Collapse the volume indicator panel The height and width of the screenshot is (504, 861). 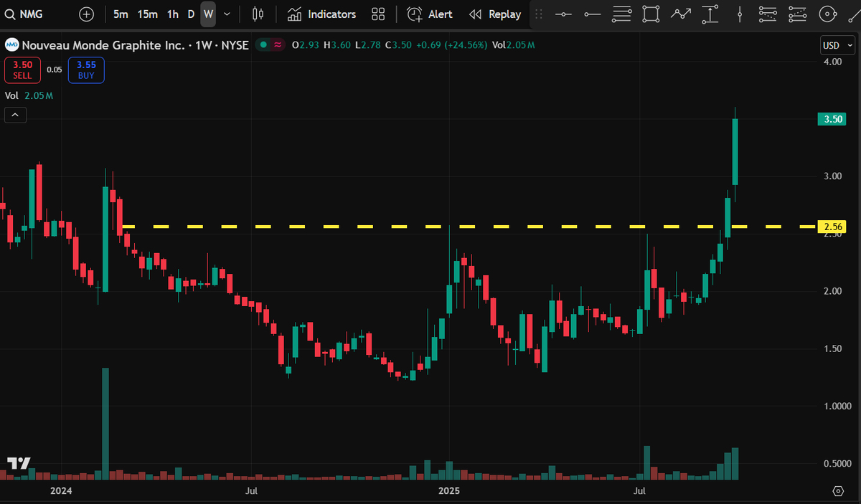point(14,115)
